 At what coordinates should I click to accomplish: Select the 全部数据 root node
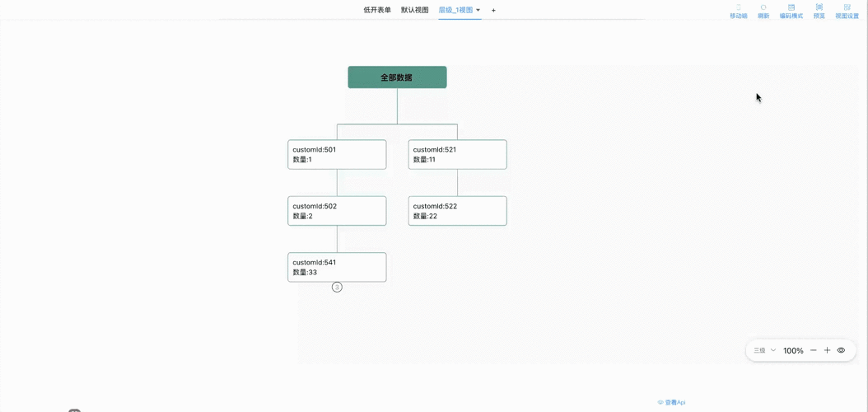pos(397,77)
